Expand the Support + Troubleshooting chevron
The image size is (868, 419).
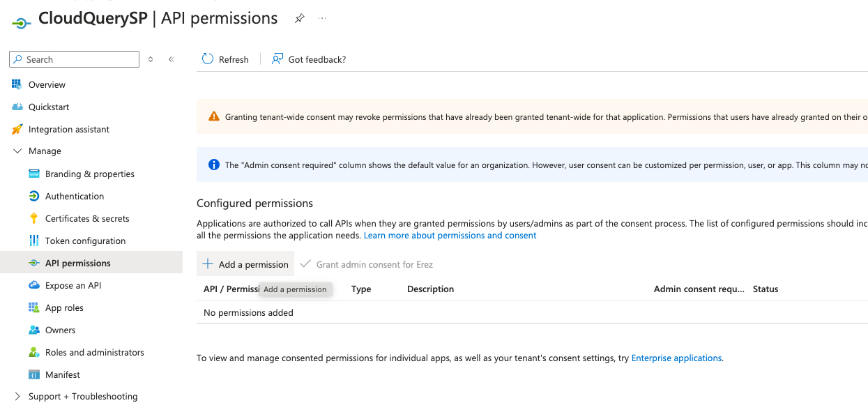(x=17, y=396)
